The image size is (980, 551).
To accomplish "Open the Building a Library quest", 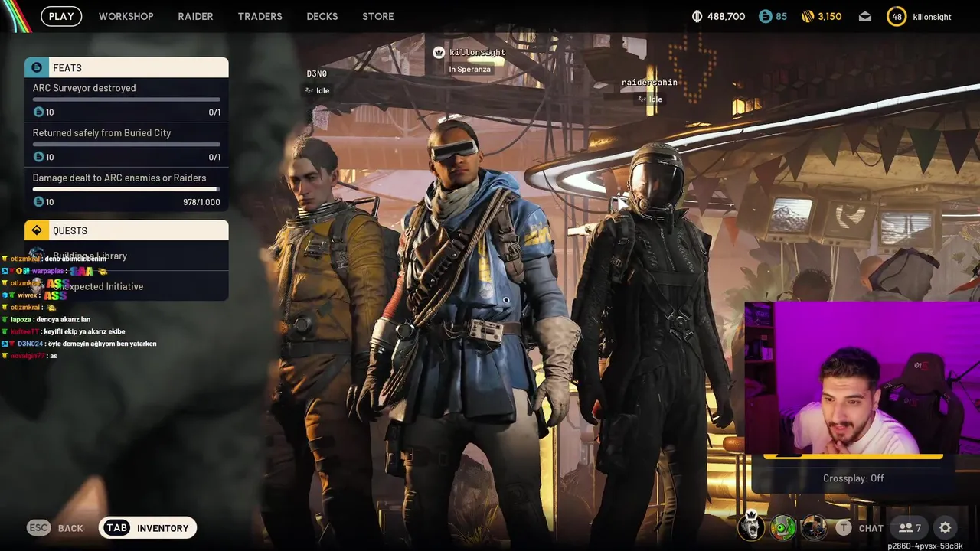I will point(126,256).
